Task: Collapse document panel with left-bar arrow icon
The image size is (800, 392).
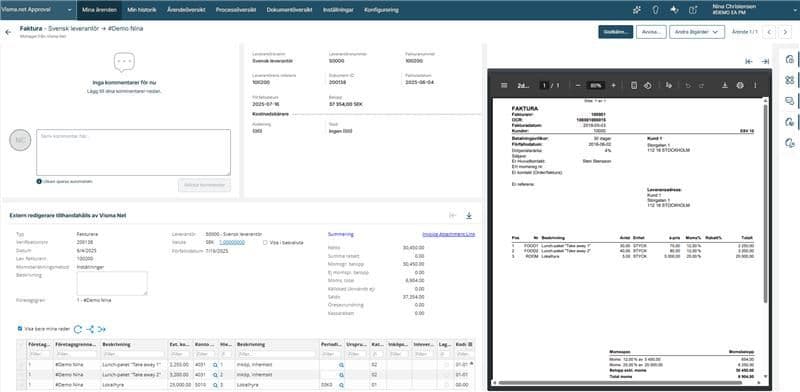Action: coord(748,61)
